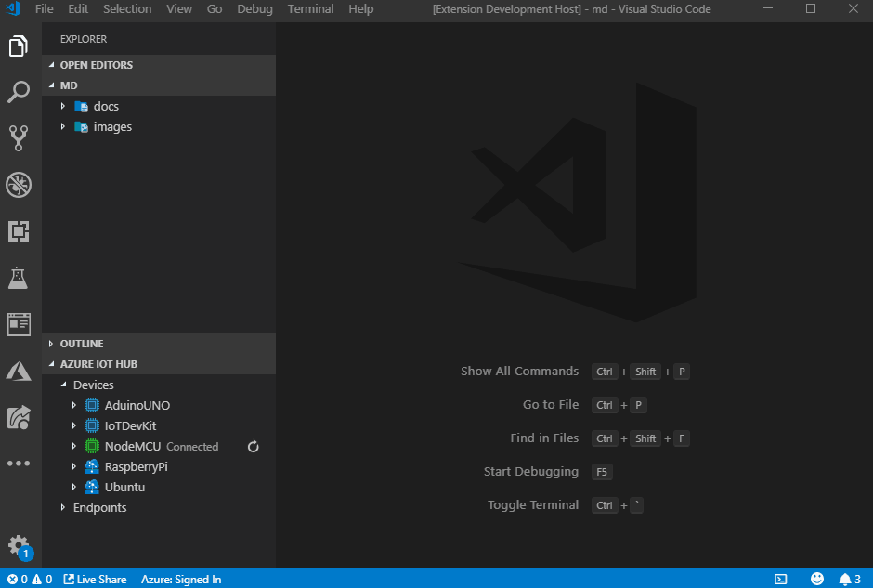
Task: Select the Ubuntu device label
Action: point(124,488)
